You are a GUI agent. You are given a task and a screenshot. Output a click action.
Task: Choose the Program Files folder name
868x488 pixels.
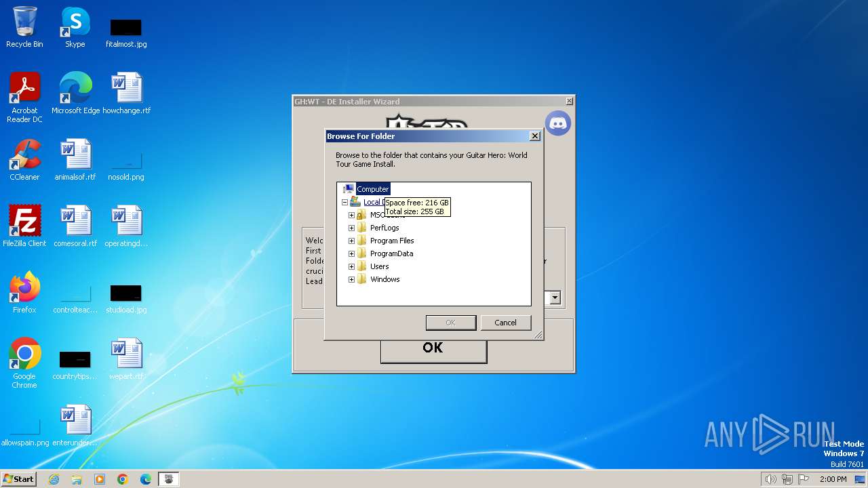[x=392, y=241]
